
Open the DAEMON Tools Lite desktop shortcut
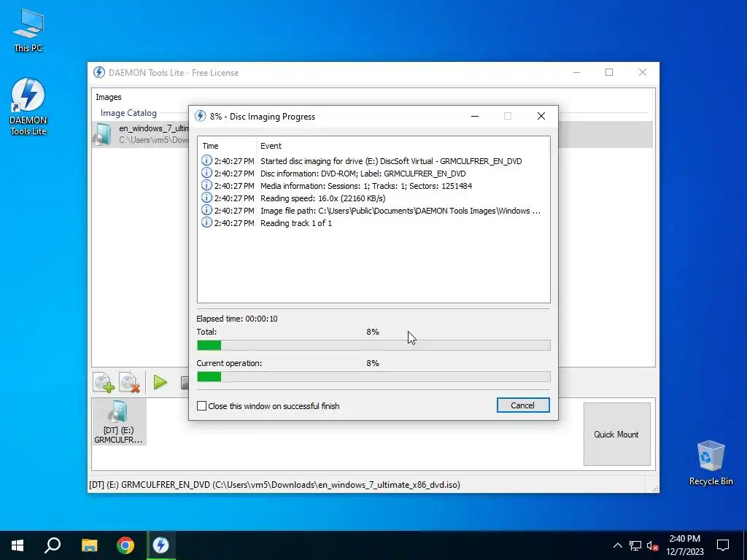click(x=28, y=106)
